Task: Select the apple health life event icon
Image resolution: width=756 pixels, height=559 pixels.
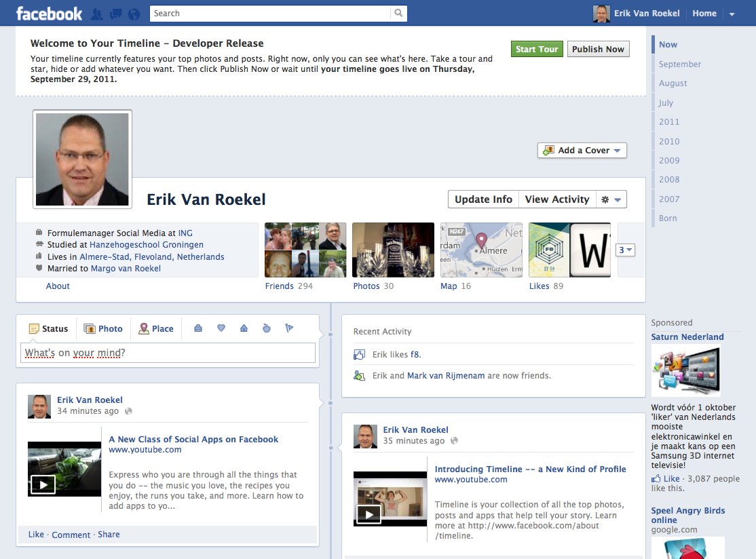Action: point(266,328)
